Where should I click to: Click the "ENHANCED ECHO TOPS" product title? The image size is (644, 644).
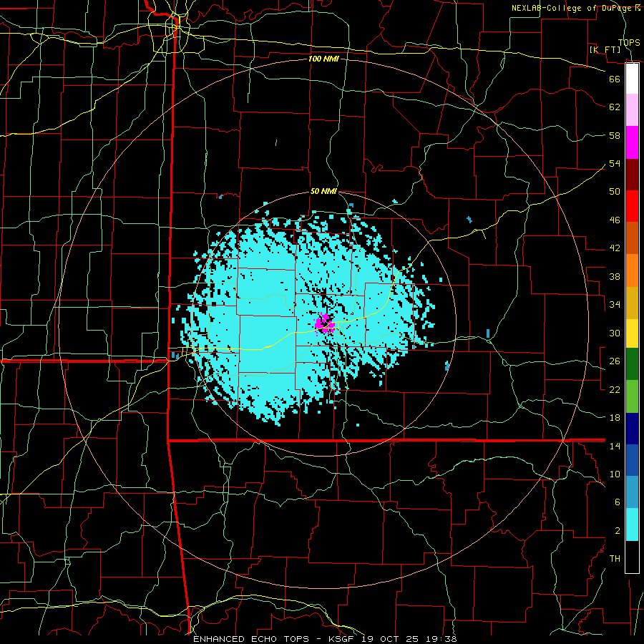pyautogui.click(x=251, y=639)
